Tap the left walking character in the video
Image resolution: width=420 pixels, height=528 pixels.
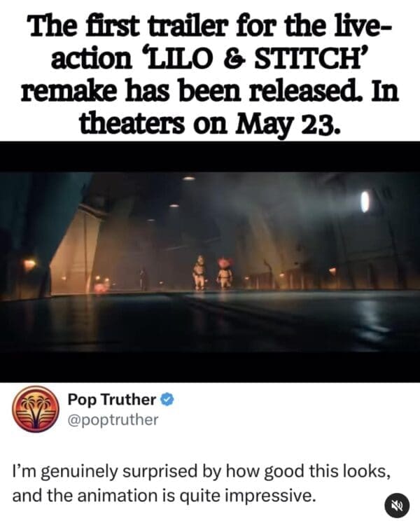(x=199, y=273)
